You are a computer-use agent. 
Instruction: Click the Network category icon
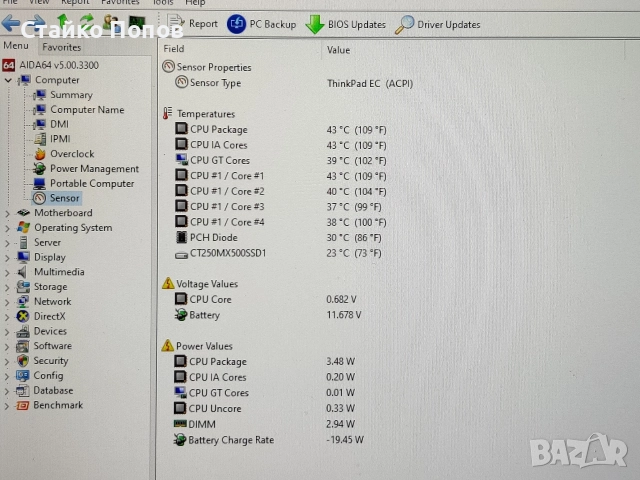pyautogui.click(x=23, y=301)
